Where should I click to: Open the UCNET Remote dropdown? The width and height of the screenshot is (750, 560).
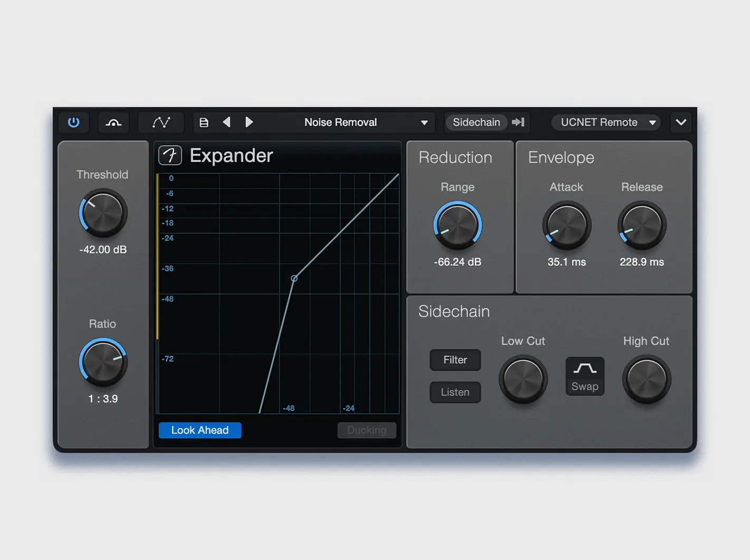(x=605, y=122)
